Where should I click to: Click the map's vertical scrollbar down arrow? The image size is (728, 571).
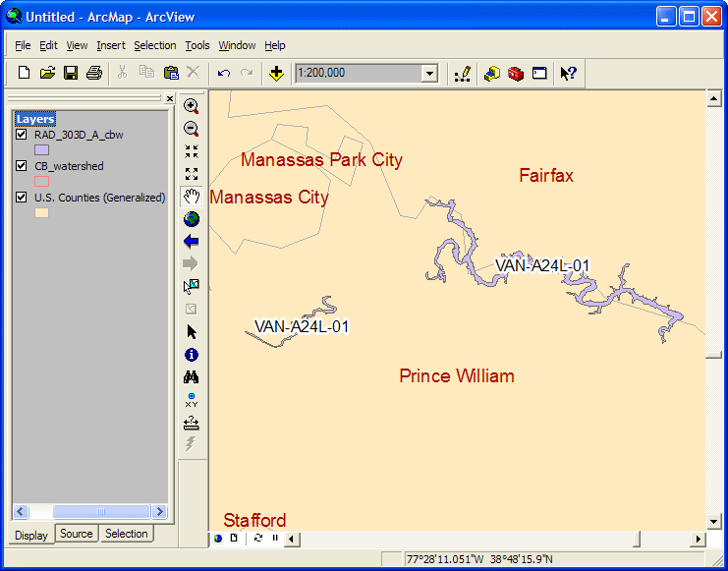714,522
